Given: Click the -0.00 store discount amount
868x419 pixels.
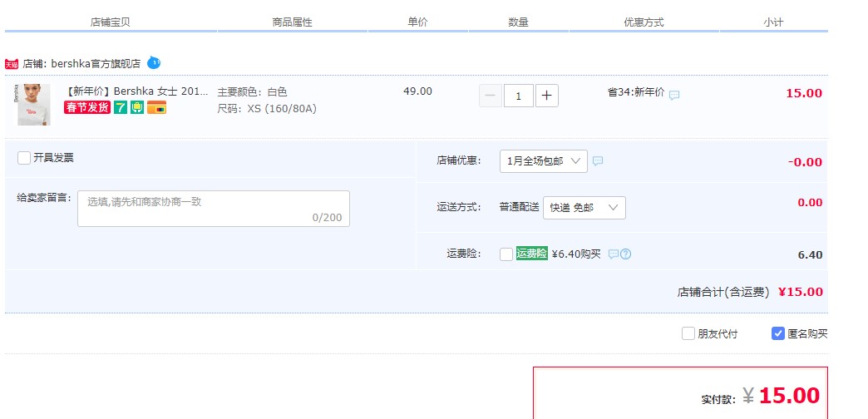Looking at the screenshot, I should [806, 162].
